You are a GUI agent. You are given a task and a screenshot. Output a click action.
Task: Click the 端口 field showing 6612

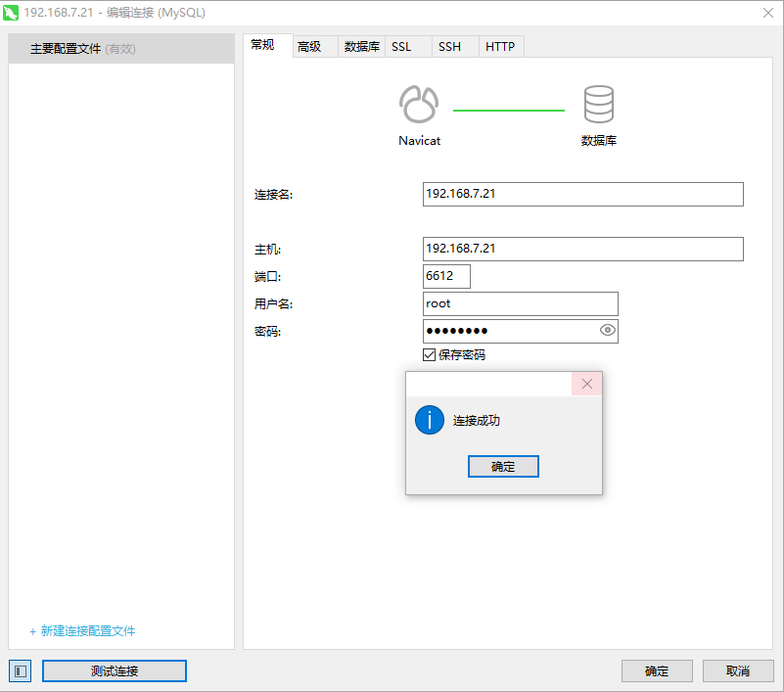point(446,276)
